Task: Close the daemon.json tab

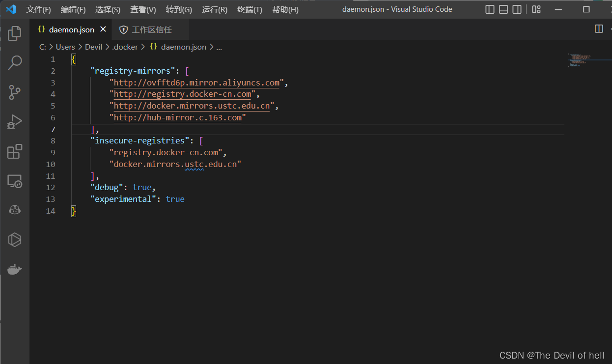Action: click(x=103, y=29)
